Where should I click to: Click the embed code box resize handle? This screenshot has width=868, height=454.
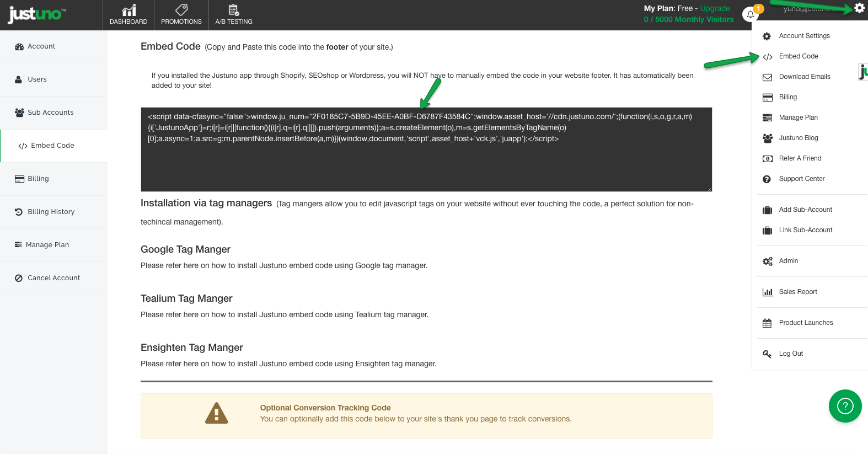pyautogui.click(x=709, y=189)
